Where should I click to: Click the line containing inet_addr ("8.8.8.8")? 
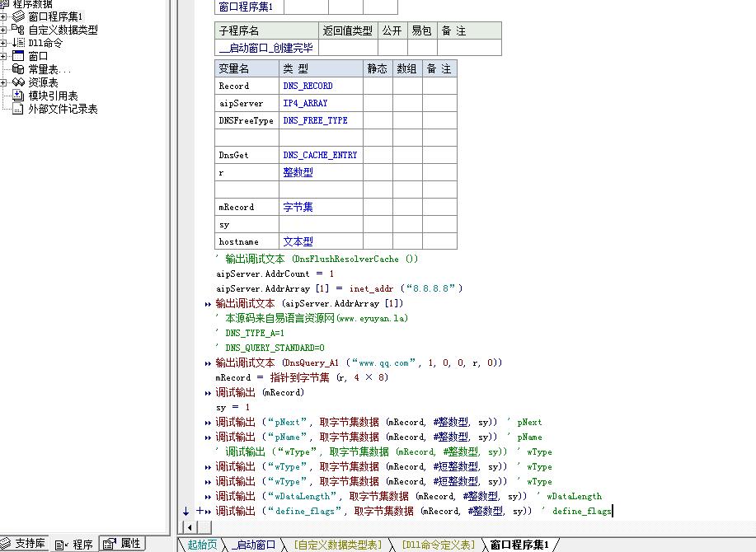(x=340, y=288)
